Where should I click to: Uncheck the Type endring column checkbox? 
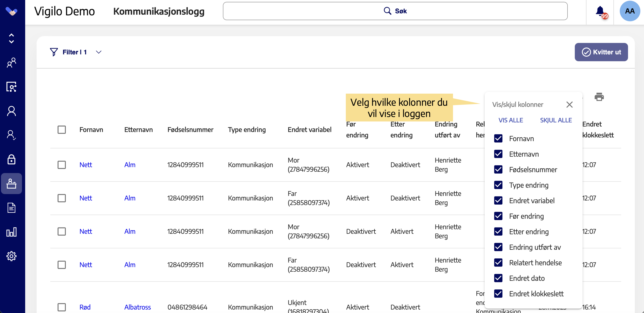[x=498, y=185]
